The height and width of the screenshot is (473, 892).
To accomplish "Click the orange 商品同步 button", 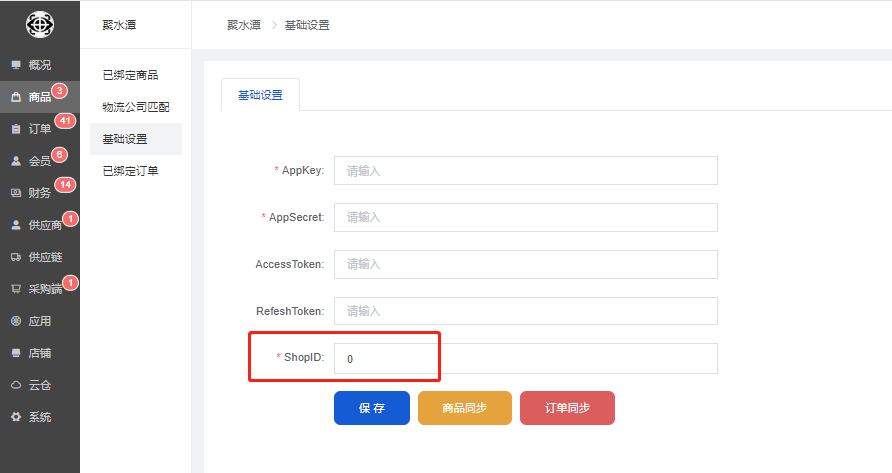I will click(465, 408).
